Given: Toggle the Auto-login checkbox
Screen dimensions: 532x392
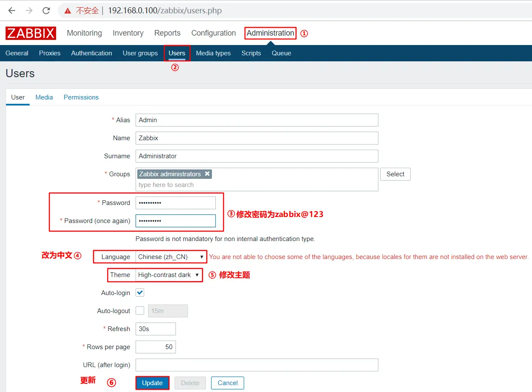Looking at the screenshot, I should pyautogui.click(x=140, y=292).
